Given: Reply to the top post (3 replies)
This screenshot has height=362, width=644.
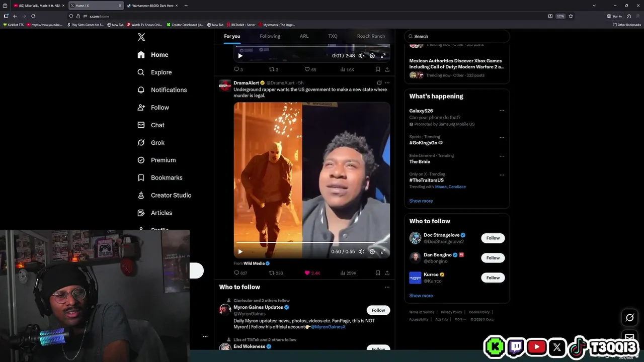Looking at the screenshot, I should [x=238, y=69].
